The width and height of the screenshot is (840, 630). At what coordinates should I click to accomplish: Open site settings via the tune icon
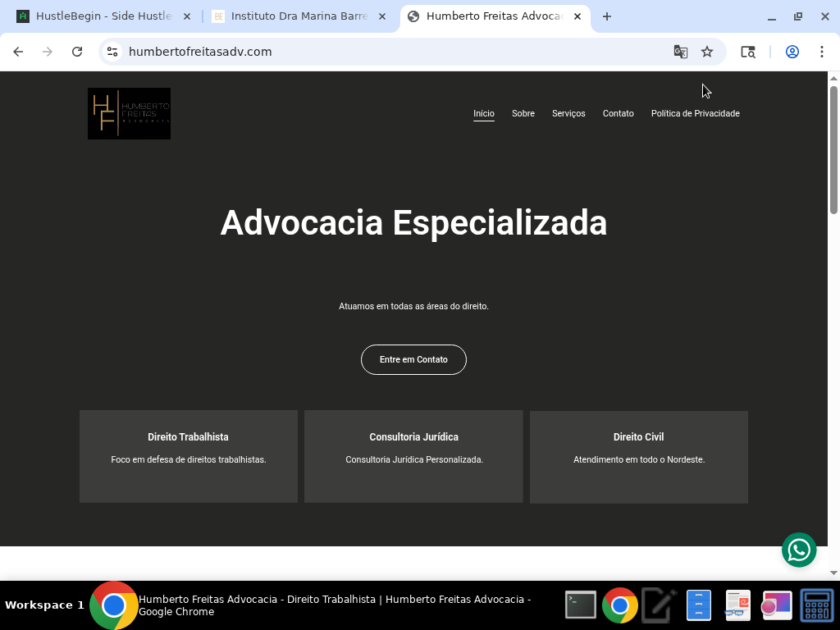point(111,52)
